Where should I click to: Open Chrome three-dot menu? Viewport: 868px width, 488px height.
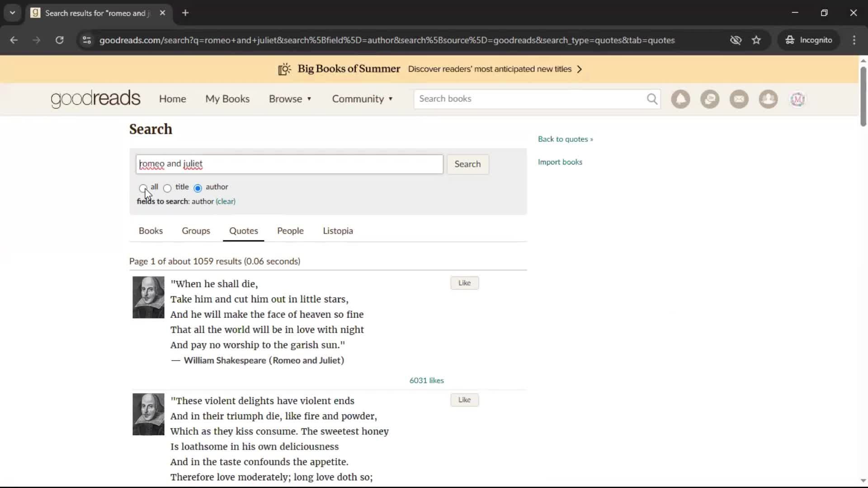click(x=854, y=40)
